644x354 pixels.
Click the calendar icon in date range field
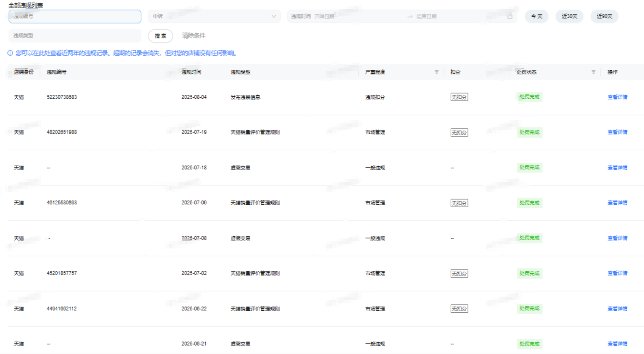pyautogui.click(x=510, y=17)
